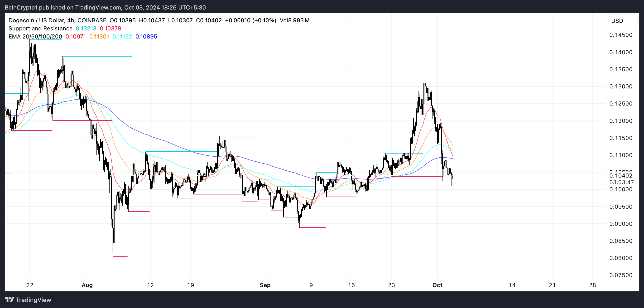The width and height of the screenshot is (644, 308).
Task: Click the TradingView text link at bottom
Action: tap(33, 300)
